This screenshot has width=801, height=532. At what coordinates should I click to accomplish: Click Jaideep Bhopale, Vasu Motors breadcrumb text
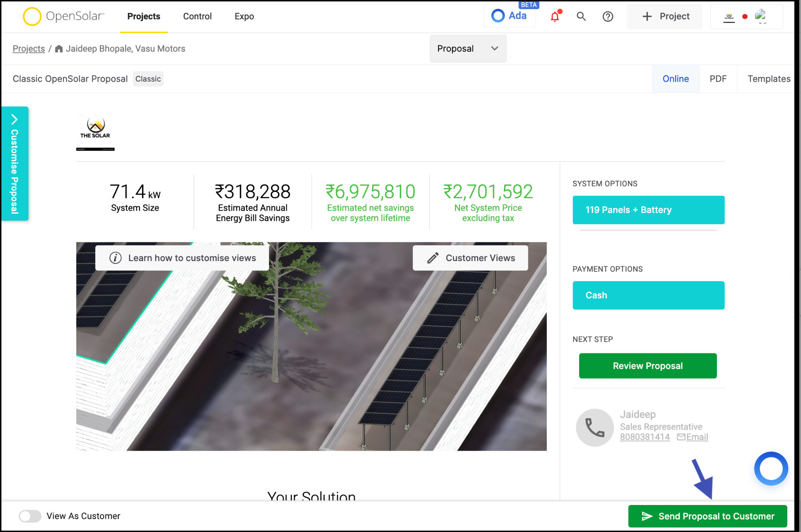click(x=126, y=49)
